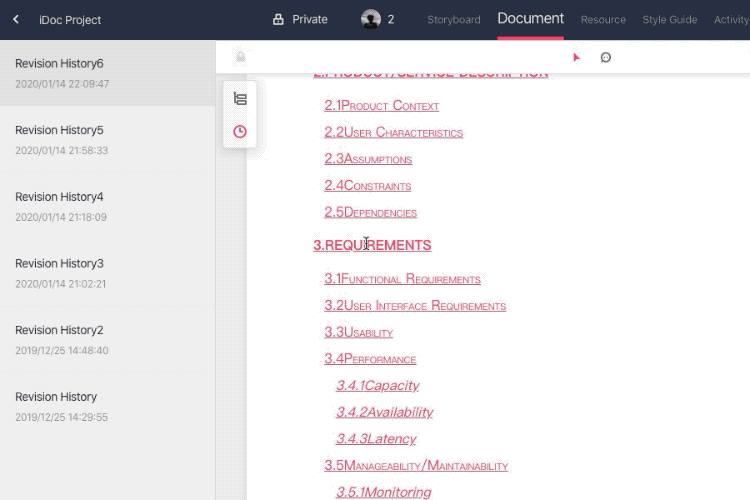
Task: Show the document outline tree icon
Action: [240, 99]
